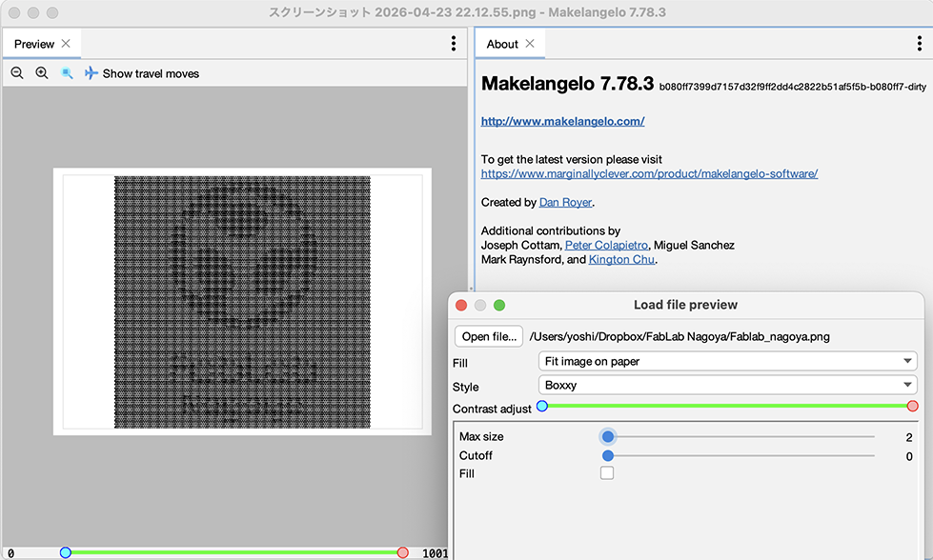Expand the Fit image on paper dropdown
This screenshot has height=560, width=933.
pyautogui.click(x=728, y=361)
